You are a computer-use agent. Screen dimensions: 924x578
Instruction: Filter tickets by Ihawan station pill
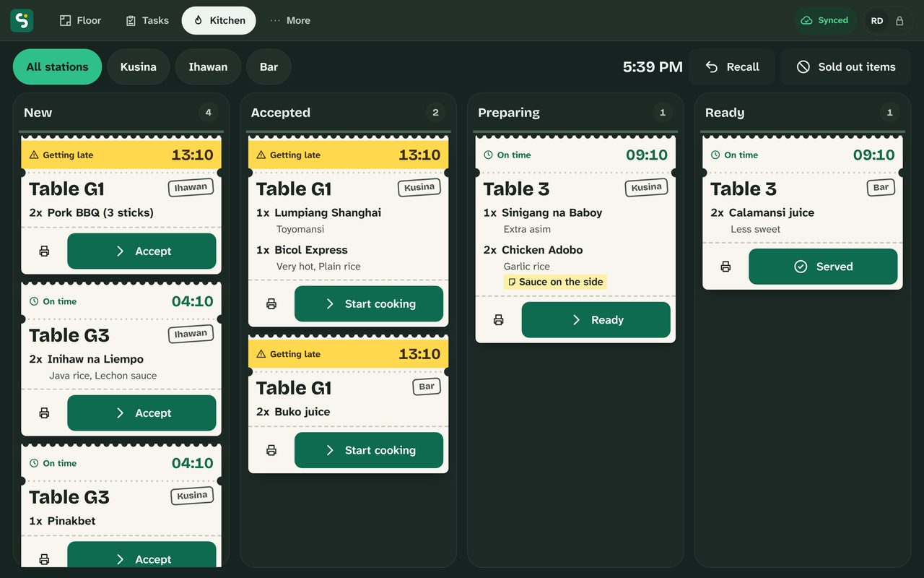[208, 67]
